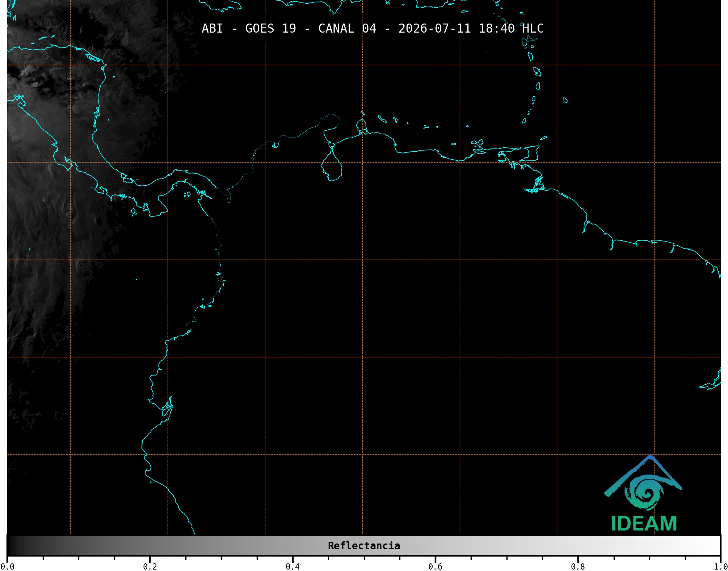The image size is (728, 571).
Task: Click the 0.2 colorbar tick label
Action: pos(150,566)
